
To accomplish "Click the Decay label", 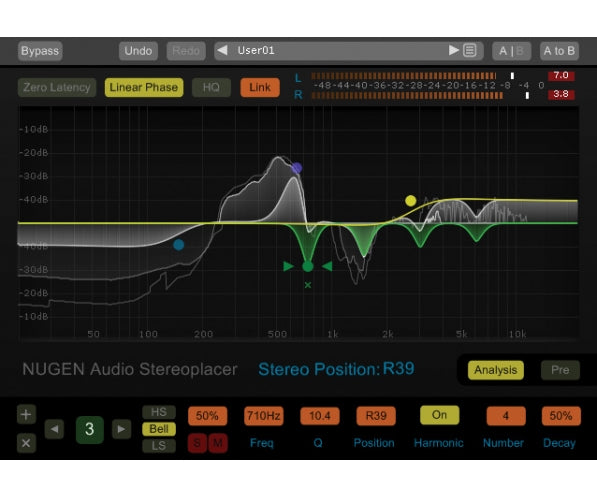I will (x=559, y=443).
